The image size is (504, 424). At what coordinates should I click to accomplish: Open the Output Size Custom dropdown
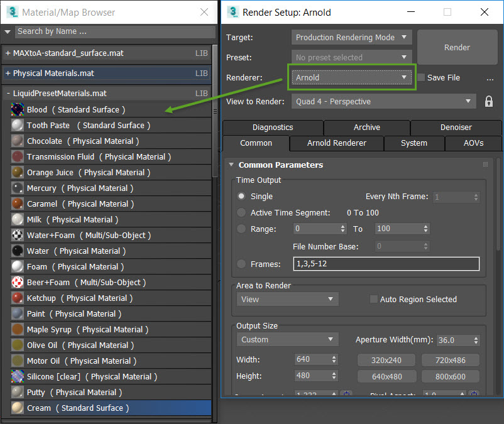tap(288, 340)
